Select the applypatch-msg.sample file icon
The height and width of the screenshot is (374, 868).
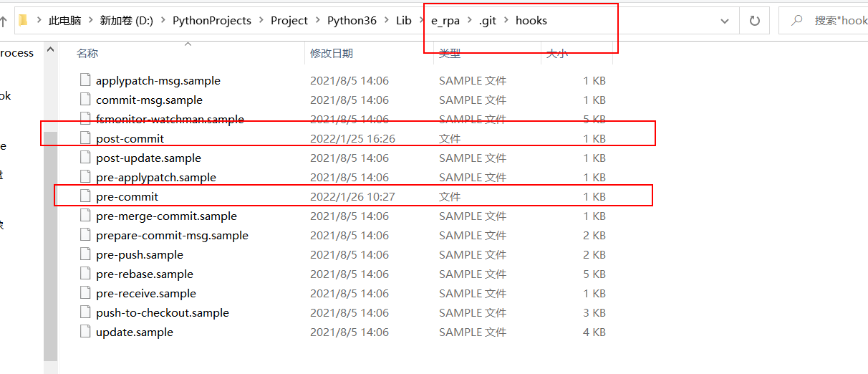(x=86, y=80)
